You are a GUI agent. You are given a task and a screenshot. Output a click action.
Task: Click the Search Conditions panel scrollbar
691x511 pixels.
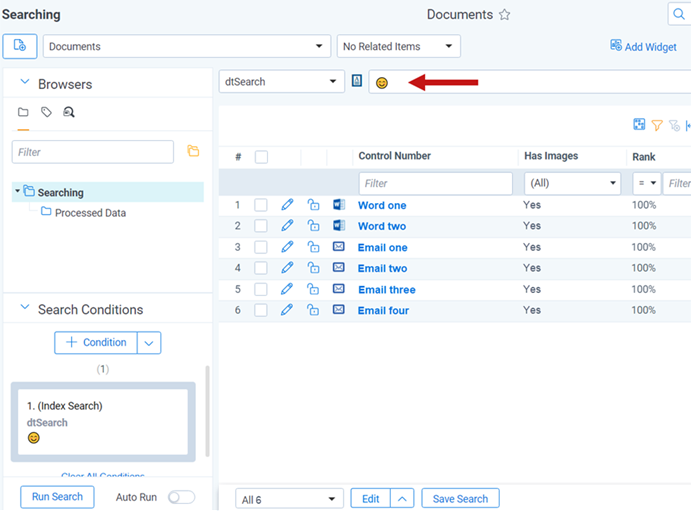coord(207,411)
